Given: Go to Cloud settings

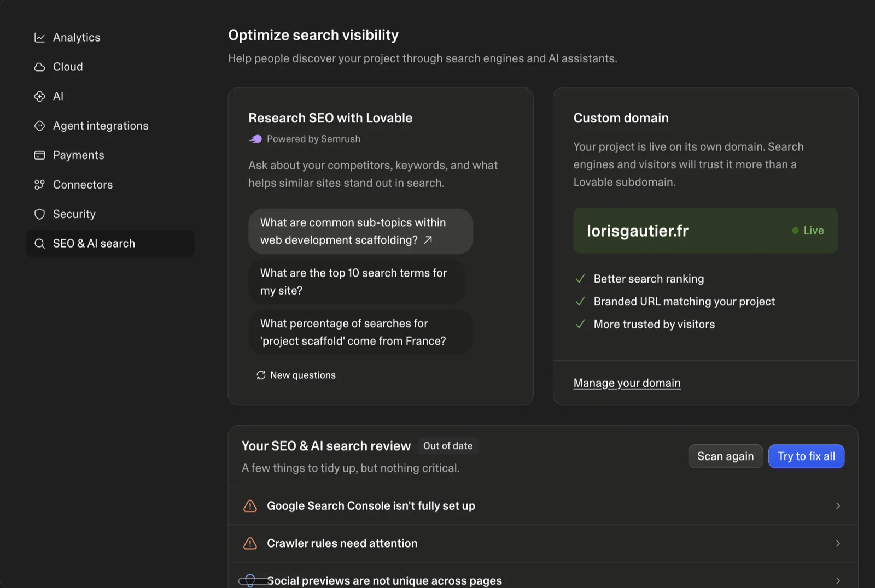Looking at the screenshot, I should (x=110, y=67).
